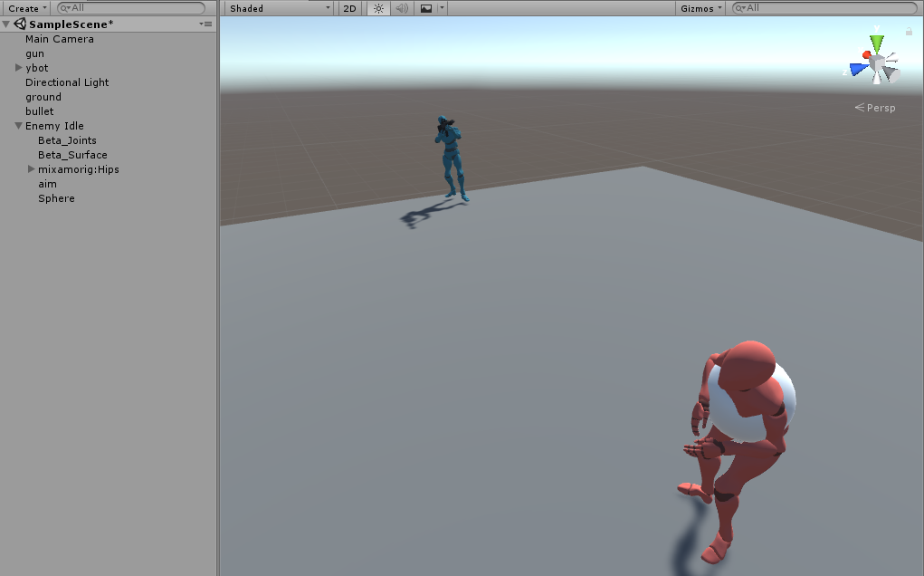Click the Unity logo next to SampleScene
This screenshot has height=576, width=924.
tap(20, 24)
